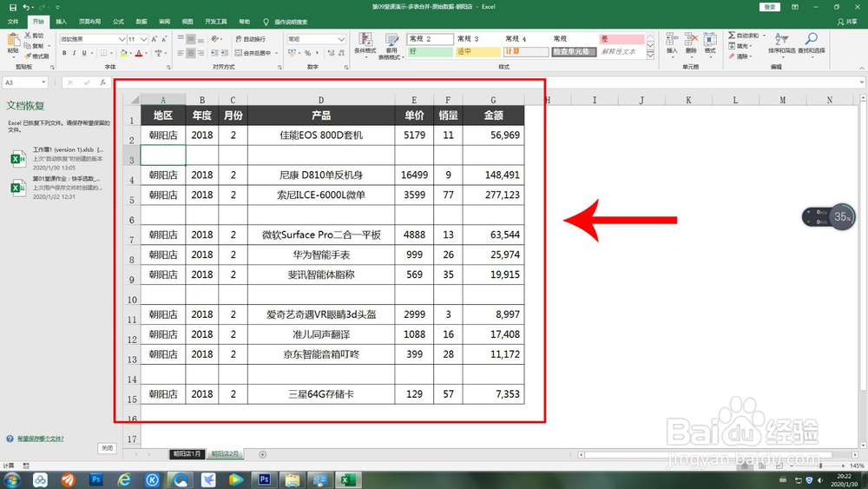The image size is (868, 489).
Task: Switch to the Page Layout (页面布局) tab
Action: (x=89, y=22)
